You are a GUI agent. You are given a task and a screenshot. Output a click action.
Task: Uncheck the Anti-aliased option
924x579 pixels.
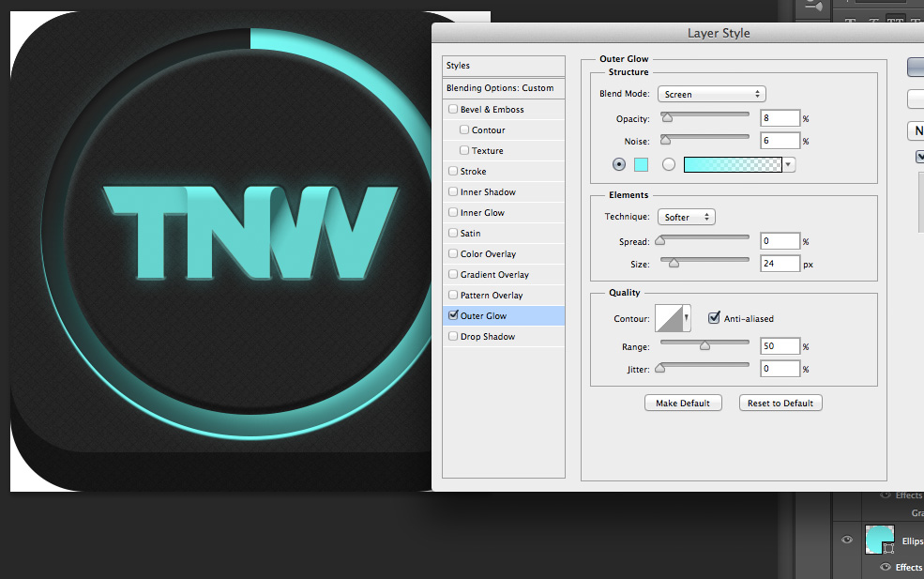click(714, 318)
